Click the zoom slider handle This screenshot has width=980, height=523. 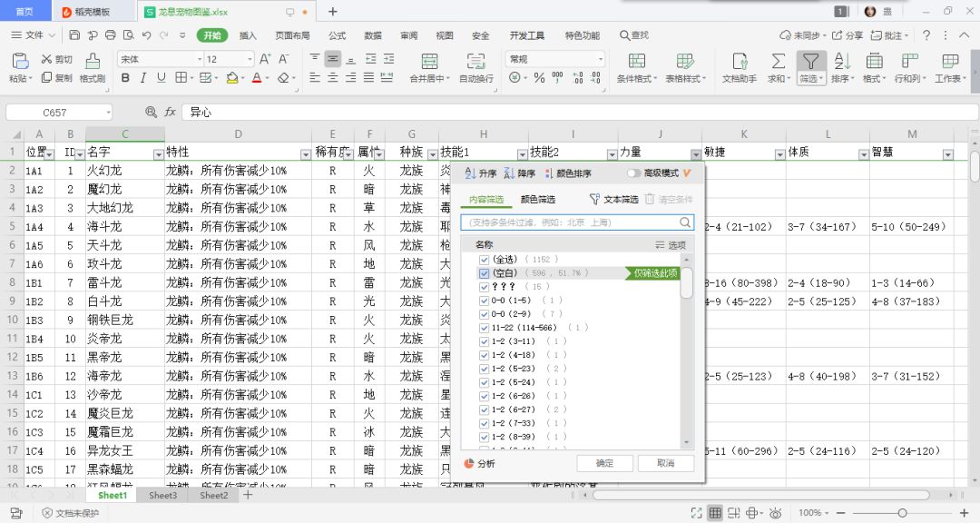click(x=902, y=513)
